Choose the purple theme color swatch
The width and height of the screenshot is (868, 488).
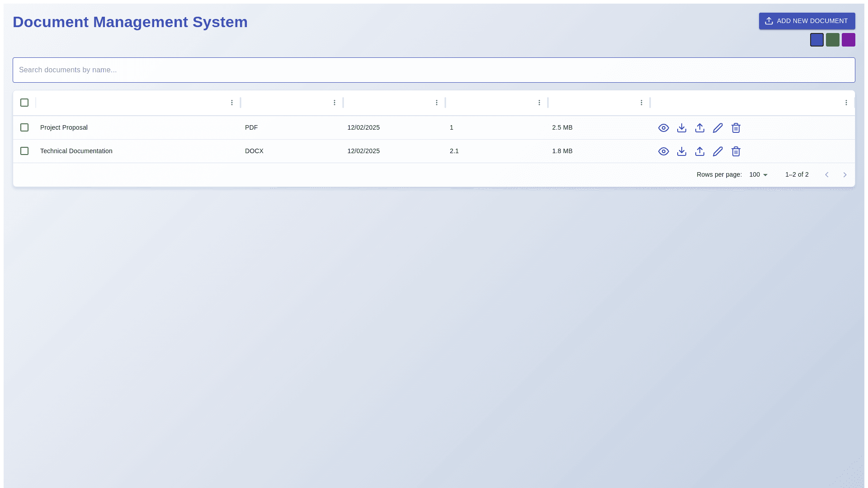(x=848, y=40)
